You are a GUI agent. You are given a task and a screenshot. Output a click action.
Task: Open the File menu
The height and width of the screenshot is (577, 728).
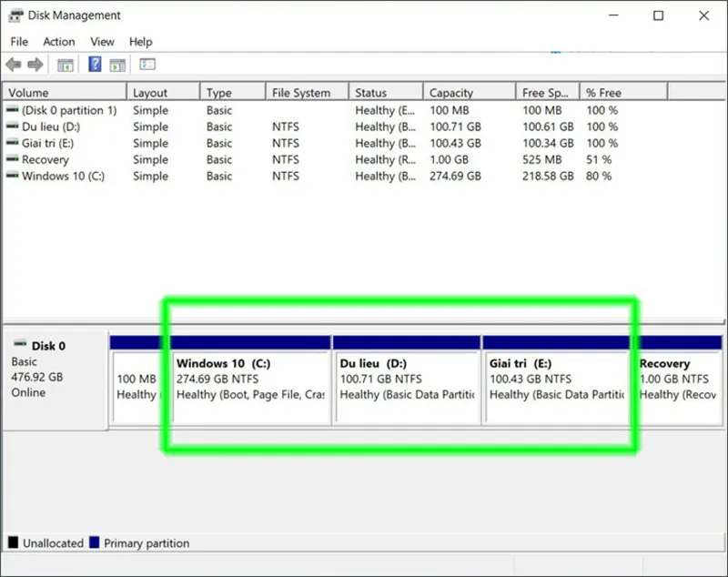coord(18,41)
